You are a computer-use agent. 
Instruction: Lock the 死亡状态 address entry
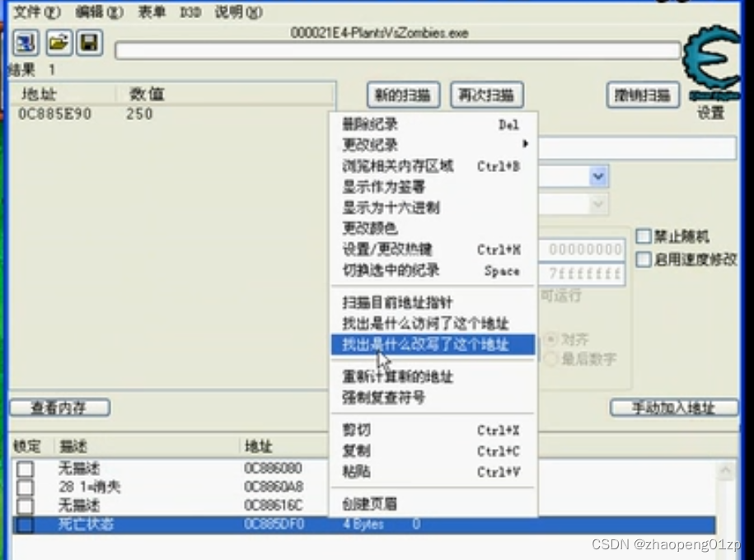[x=24, y=524]
